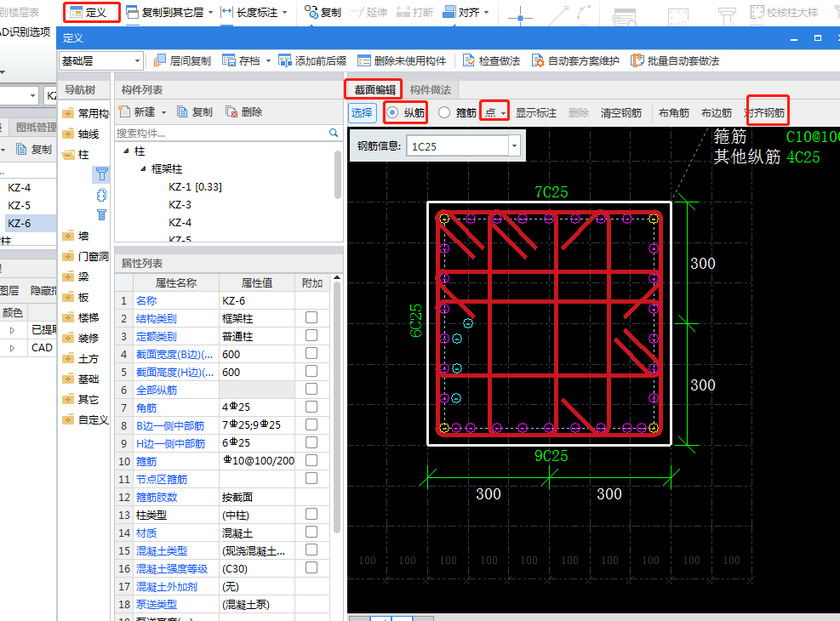Viewport: 840px width, 621px height.
Task: Click the 布角筋 button
Action: pyautogui.click(x=674, y=112)
